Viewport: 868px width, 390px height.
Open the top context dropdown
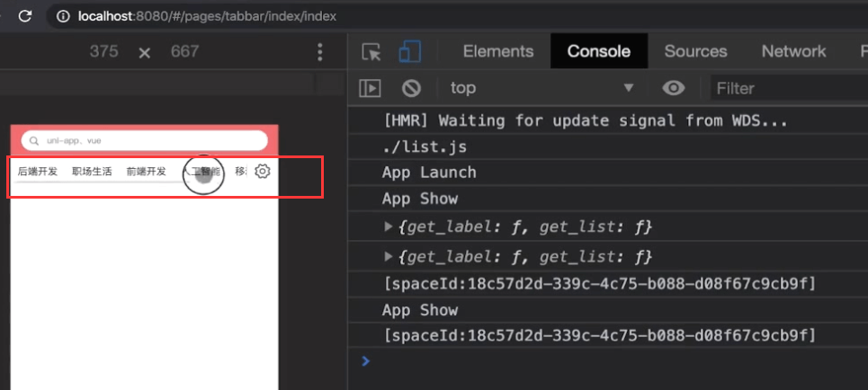pyautogui.click(x=541, y=88)
